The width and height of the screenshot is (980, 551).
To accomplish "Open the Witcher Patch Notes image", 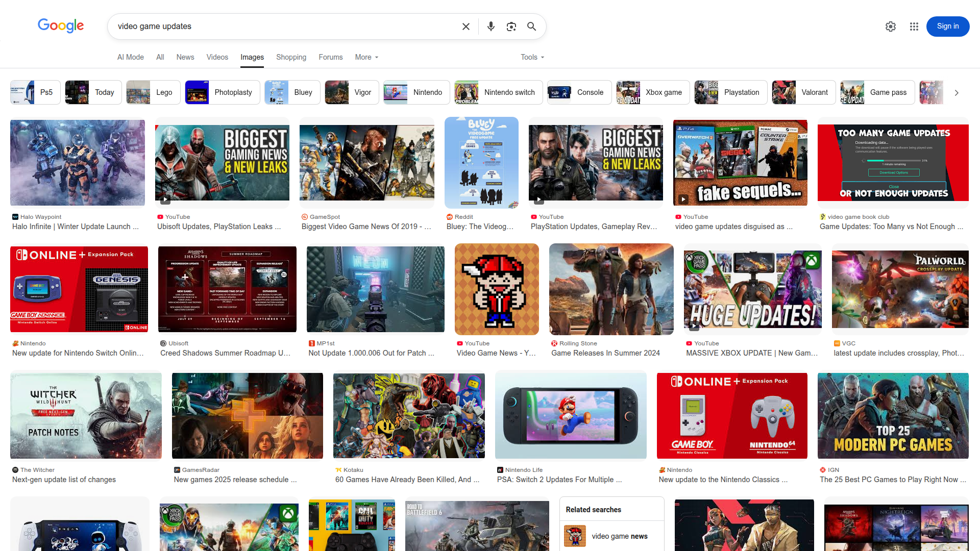I will click(x=86, y=416).
